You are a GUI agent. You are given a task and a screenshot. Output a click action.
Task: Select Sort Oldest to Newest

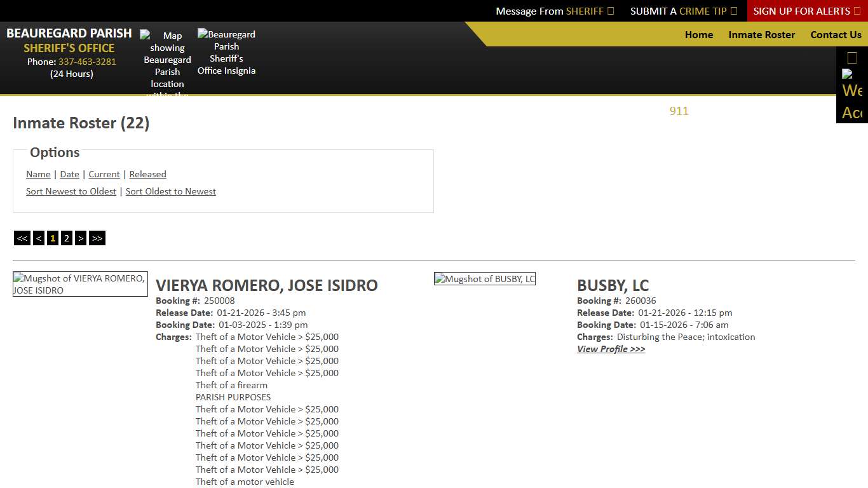click(x=170, y=191)
